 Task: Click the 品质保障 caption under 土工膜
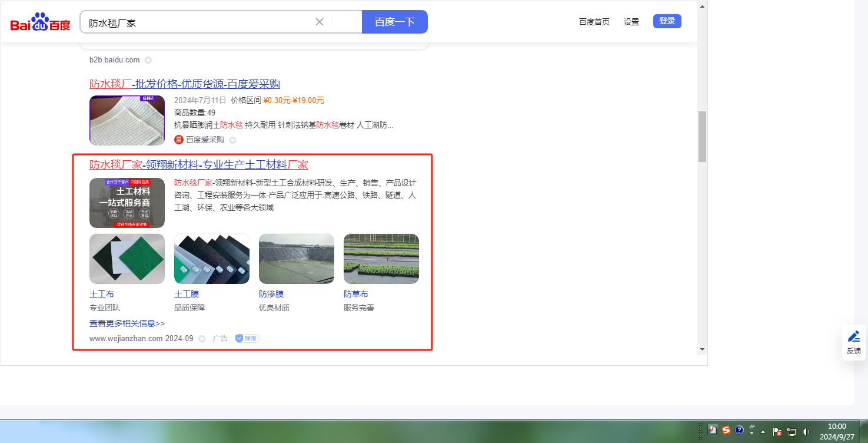point(189,308)
